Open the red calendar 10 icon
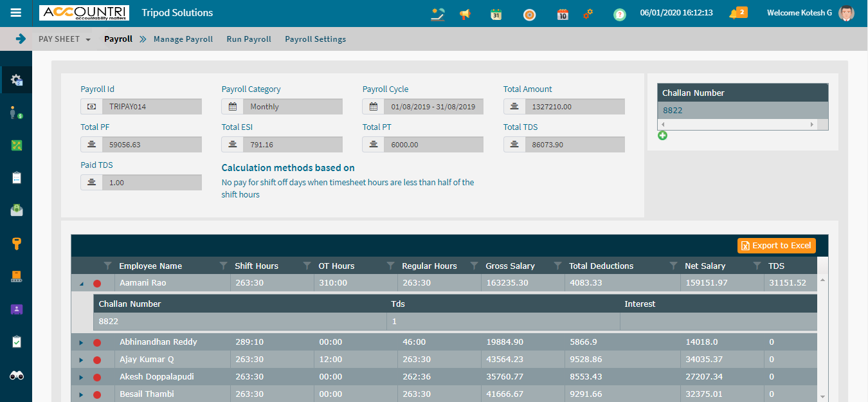The width and height of the screenshot is (868, 402). [x=563, y=14]
